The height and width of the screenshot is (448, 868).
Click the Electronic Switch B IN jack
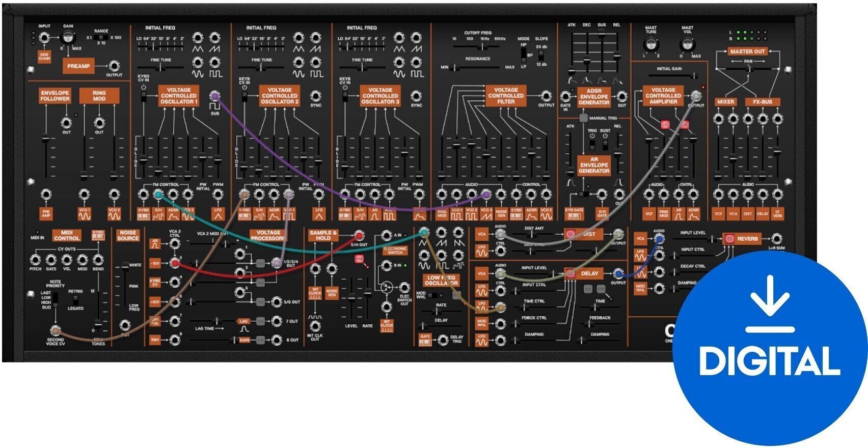point(387,265)
